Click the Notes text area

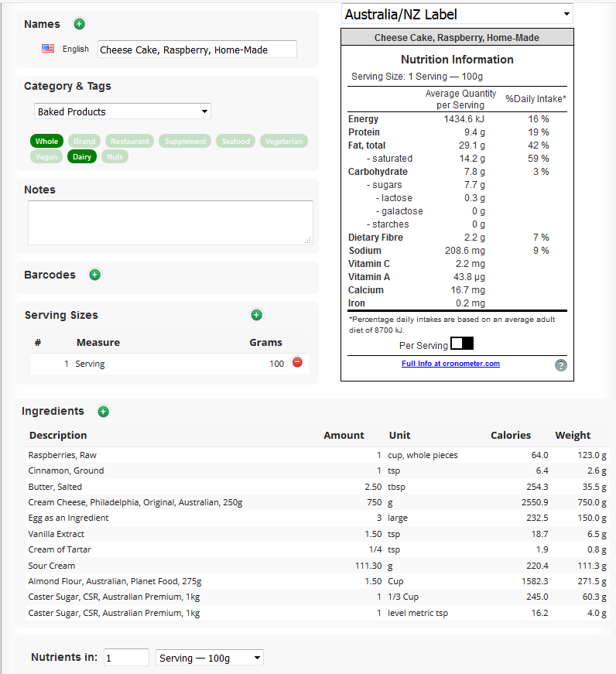click(x=170, y=223)
